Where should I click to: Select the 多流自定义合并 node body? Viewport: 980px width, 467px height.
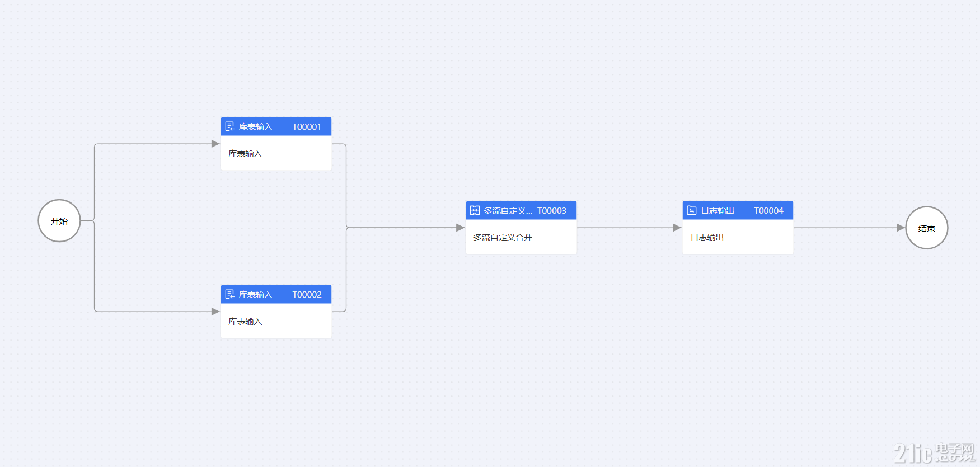point(521,237)
